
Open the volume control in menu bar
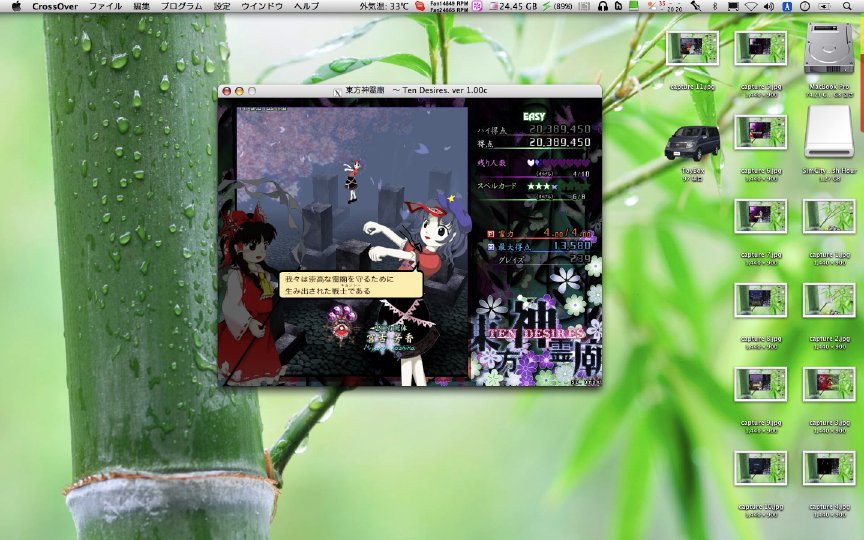coord(769,6)
